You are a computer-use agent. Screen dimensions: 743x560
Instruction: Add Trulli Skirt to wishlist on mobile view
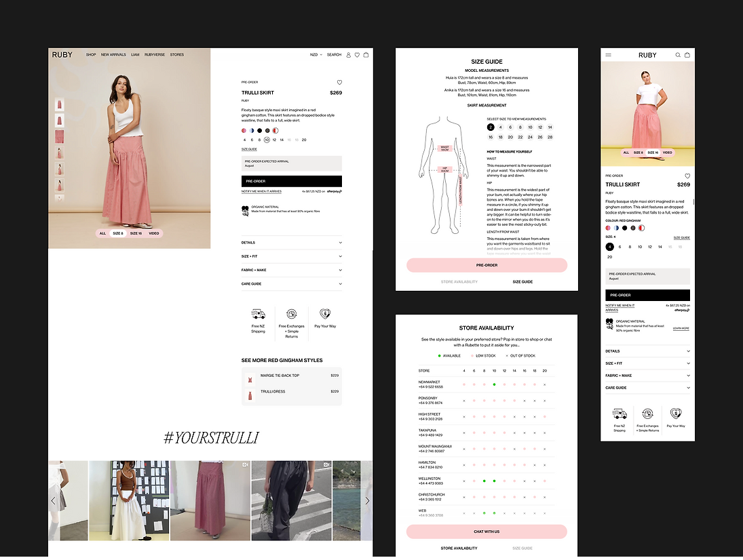pyautogui.click(x=687, y=176)
